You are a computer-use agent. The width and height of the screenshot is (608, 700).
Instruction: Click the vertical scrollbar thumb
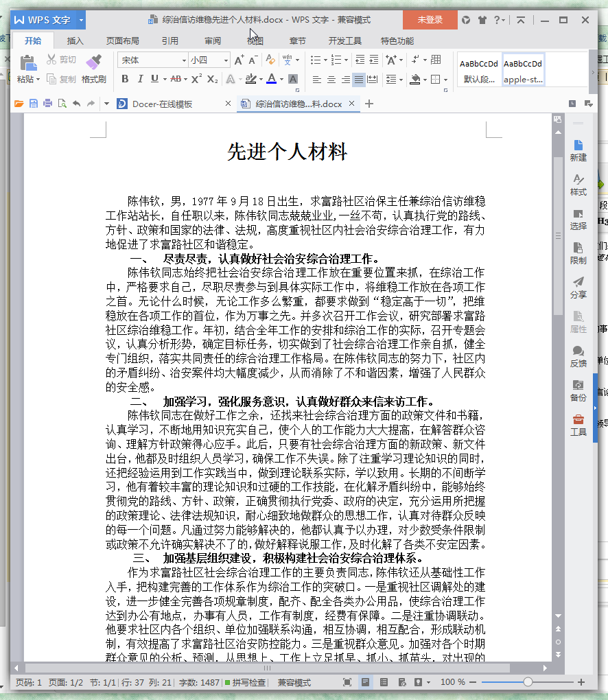(558, 235)
